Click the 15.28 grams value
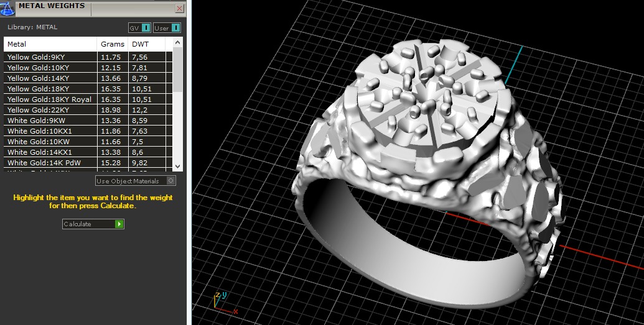Image resolution: width=644 pixels, height=325 pixels. [x=111, y=163]
